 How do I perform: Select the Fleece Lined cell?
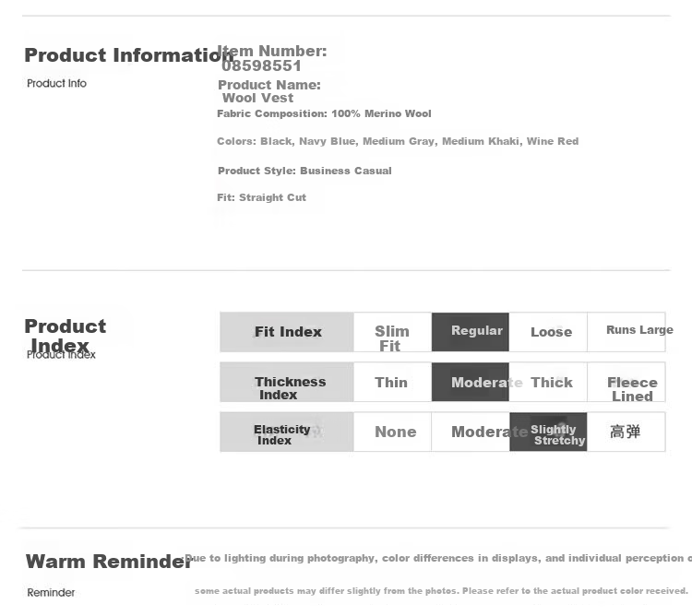coord(626,382)
